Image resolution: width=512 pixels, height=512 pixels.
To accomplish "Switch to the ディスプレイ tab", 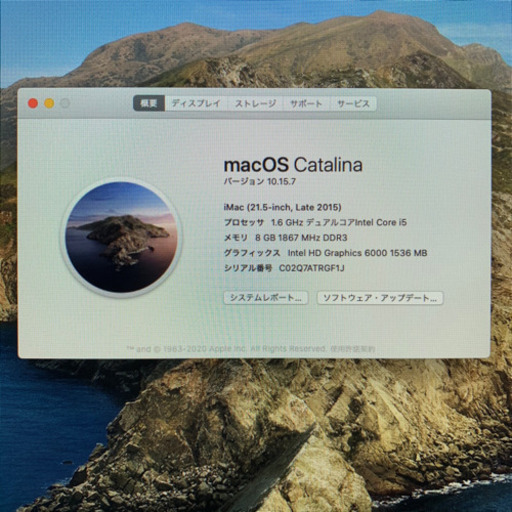I will click(x=196, y=103).
